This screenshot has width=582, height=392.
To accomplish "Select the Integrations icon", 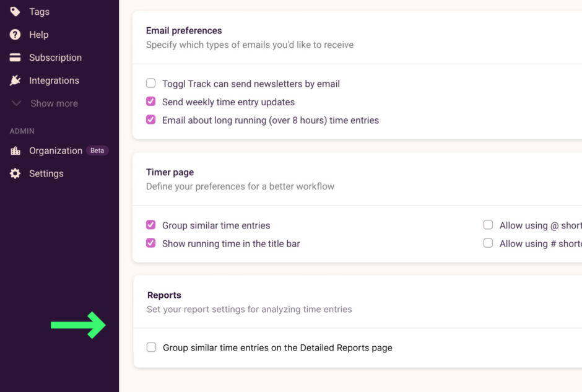I will 15,81.
